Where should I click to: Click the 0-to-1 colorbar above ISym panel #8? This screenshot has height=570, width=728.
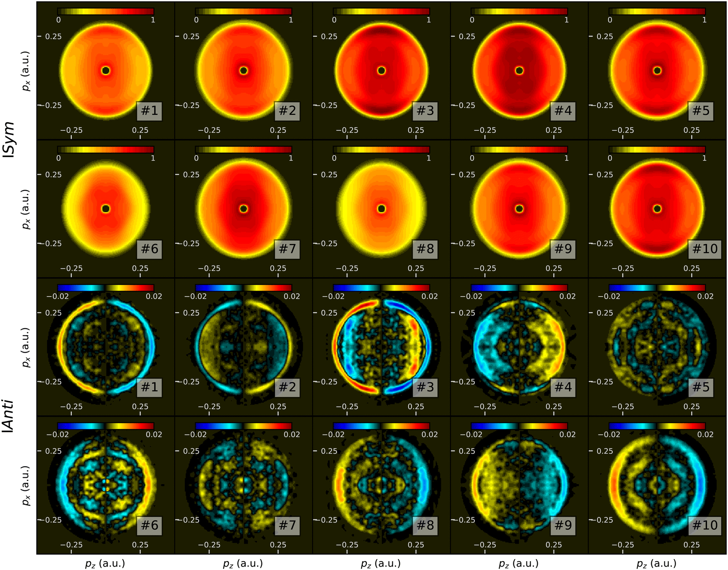point(381,150)
